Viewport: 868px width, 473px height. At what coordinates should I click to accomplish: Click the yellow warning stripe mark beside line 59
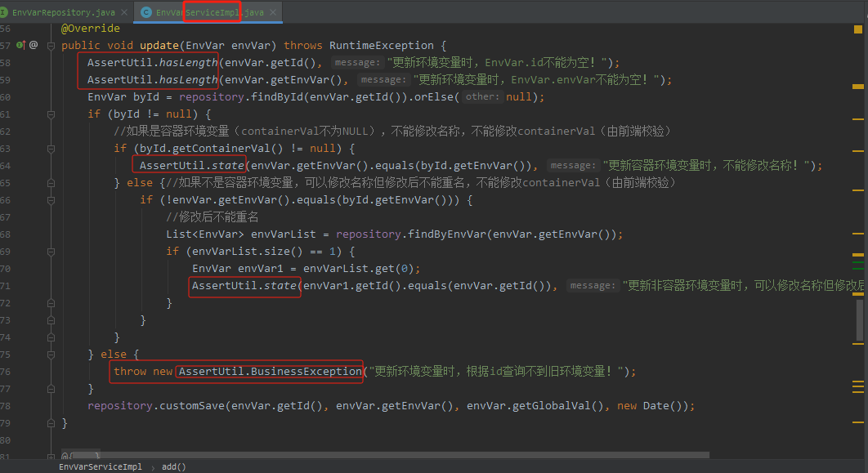(x=858, y=87)
